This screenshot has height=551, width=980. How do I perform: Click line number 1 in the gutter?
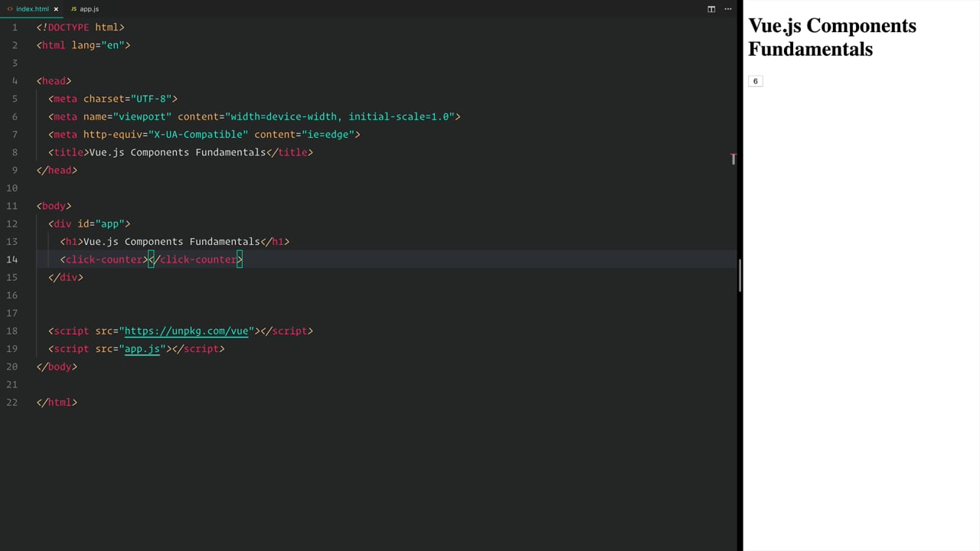[x=15, y=28]
